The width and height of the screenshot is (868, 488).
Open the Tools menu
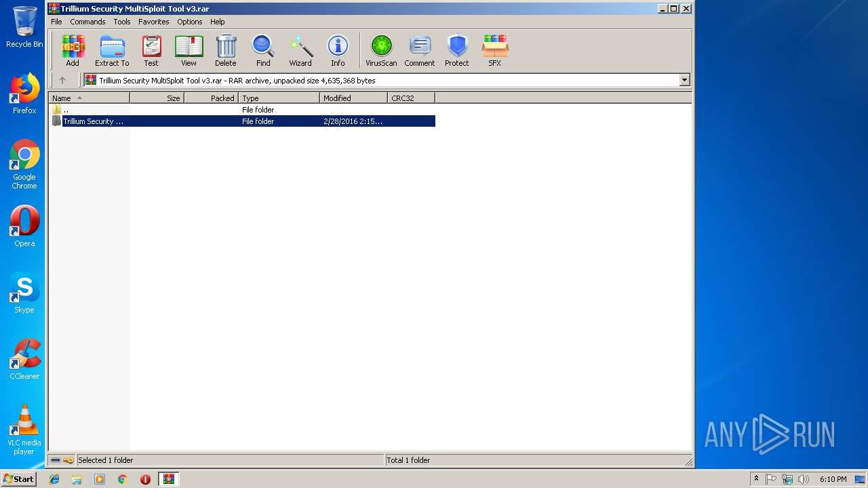122,22
